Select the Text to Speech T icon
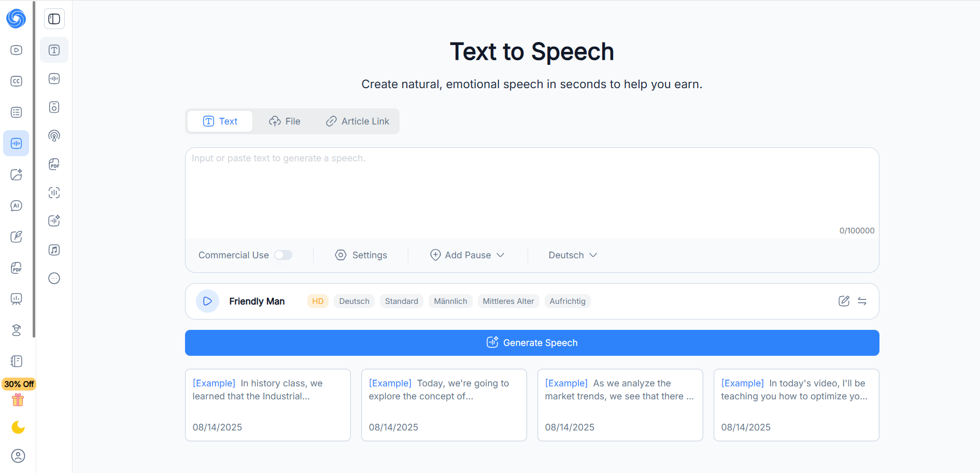The height and width of the screenshot is (473, 980). click(54, 50)
